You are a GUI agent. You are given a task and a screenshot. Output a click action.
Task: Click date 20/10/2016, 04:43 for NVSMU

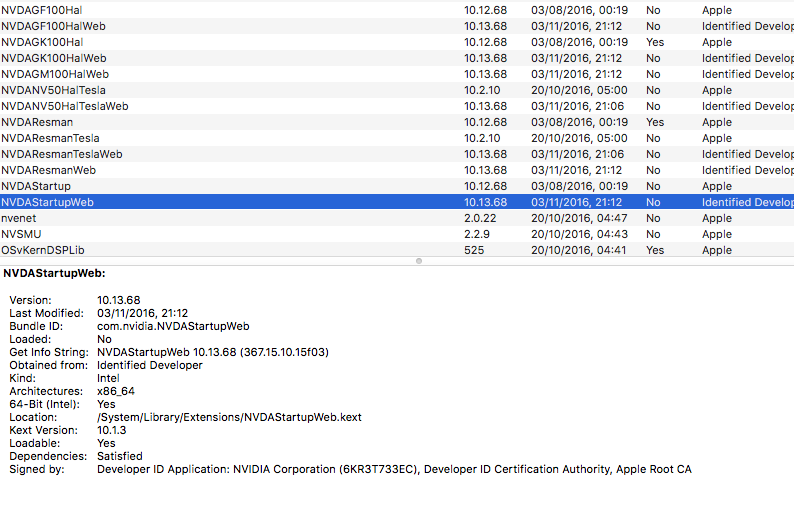click(579, 234)
